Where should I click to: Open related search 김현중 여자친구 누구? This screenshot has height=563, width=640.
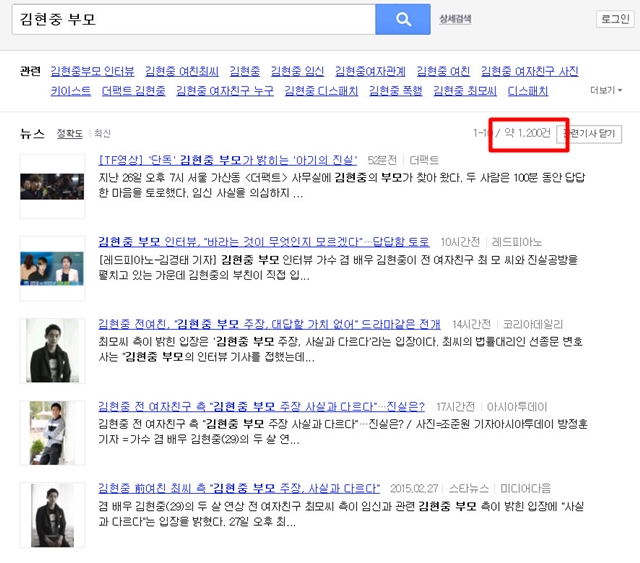(x=225, y=91)
